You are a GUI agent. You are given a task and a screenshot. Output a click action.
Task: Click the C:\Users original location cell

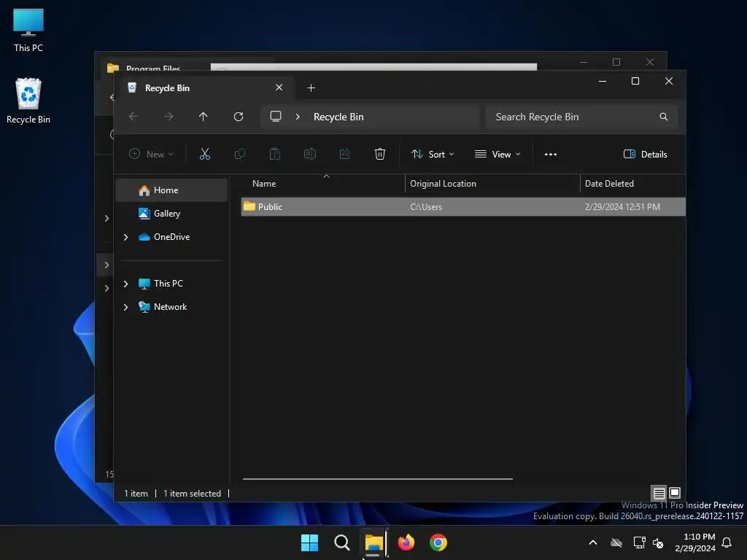[x=426, y=207]
